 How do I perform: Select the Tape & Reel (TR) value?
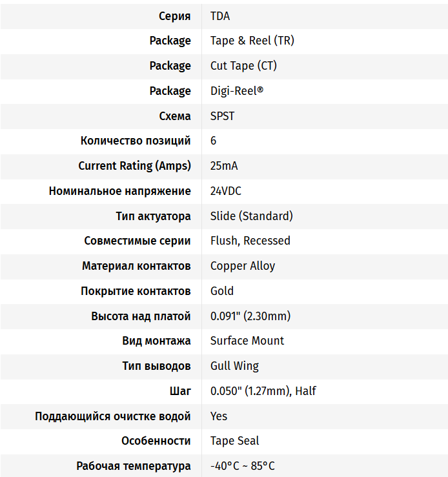point(252,41)
